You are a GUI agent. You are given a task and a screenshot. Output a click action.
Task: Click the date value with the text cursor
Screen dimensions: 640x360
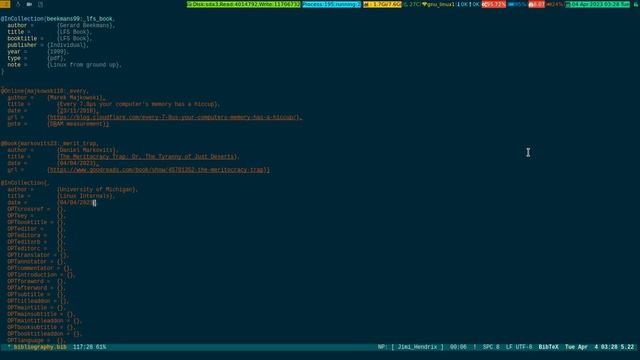[x=76, y=202]
